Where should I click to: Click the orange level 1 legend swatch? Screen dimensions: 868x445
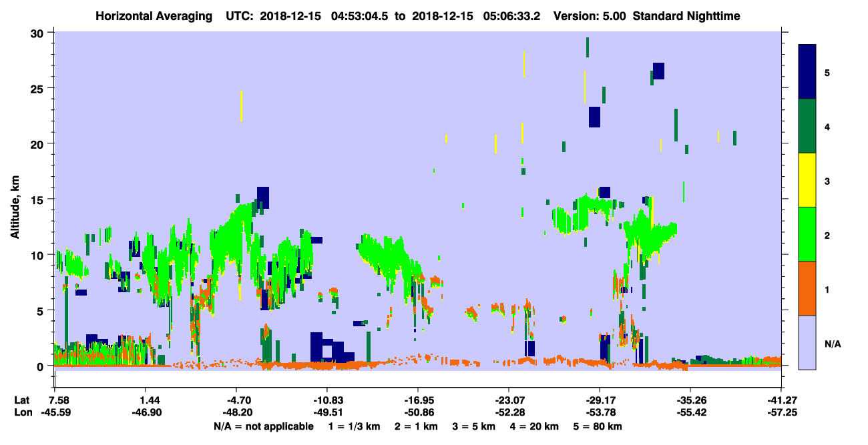(807, 288)
